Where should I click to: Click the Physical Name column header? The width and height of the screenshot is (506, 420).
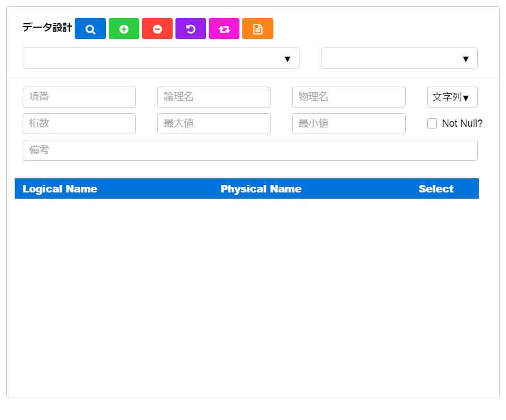261,189
